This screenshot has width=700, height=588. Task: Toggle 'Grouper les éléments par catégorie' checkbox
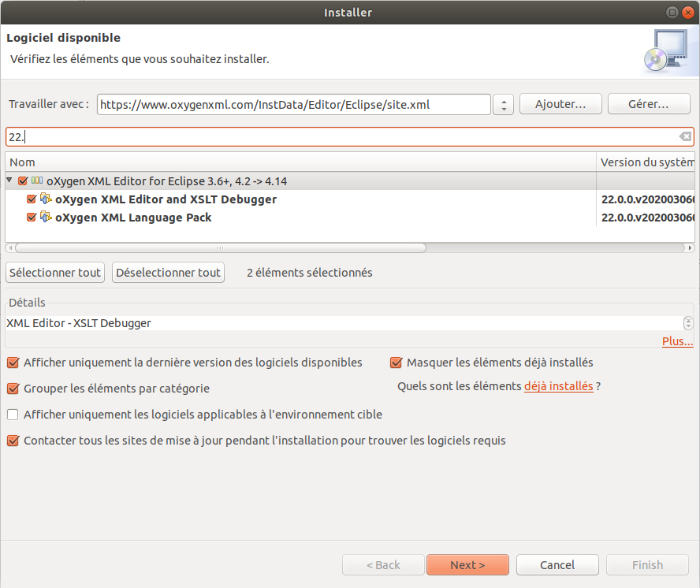pyautogui.click(x=13, y=389)
